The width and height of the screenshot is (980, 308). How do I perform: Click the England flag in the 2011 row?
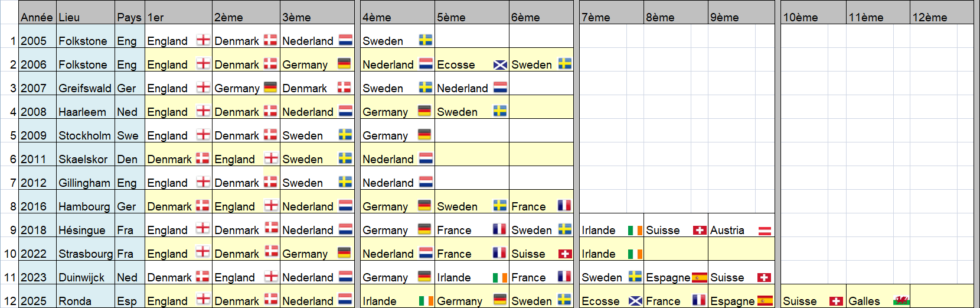pyautogui.click(x=271, y=158)
